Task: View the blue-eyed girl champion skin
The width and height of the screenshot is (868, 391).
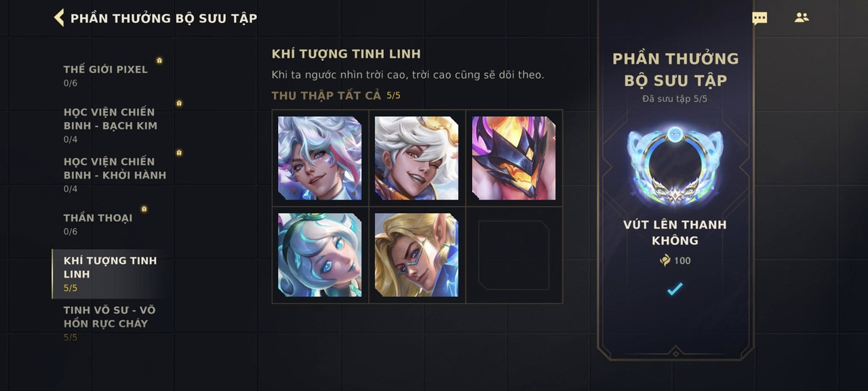Action: 320,255
